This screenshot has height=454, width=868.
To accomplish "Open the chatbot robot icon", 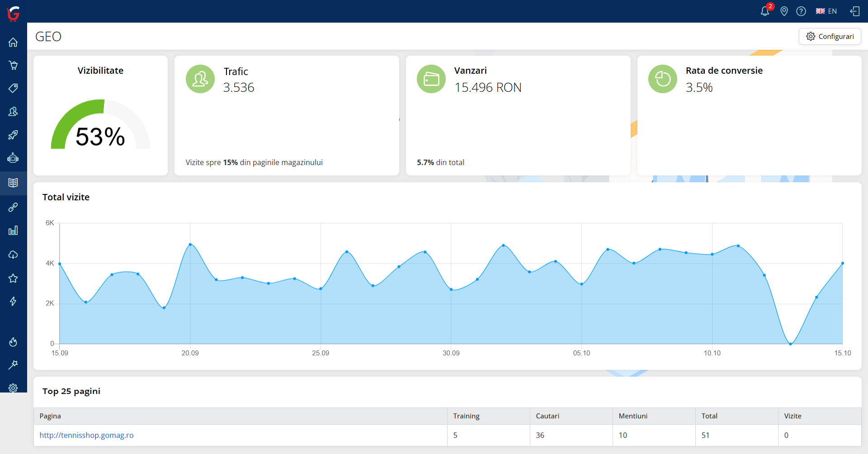I will pos(13,158).
